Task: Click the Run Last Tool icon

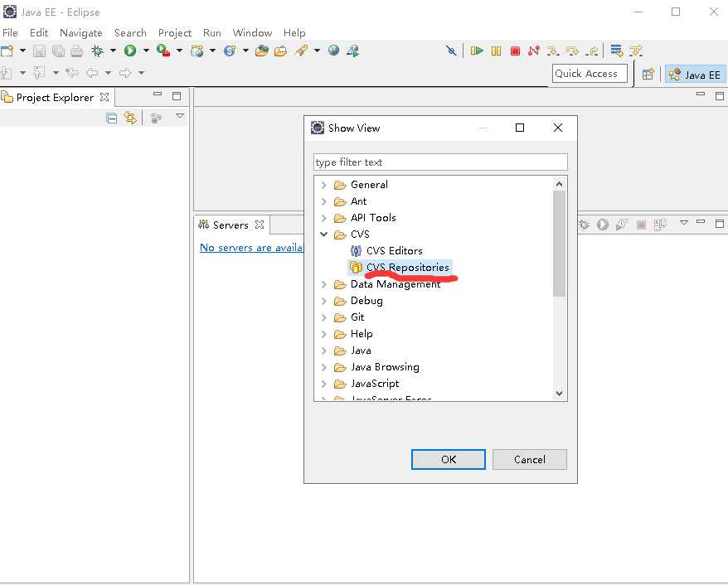Action: click(x=163, y=51)
